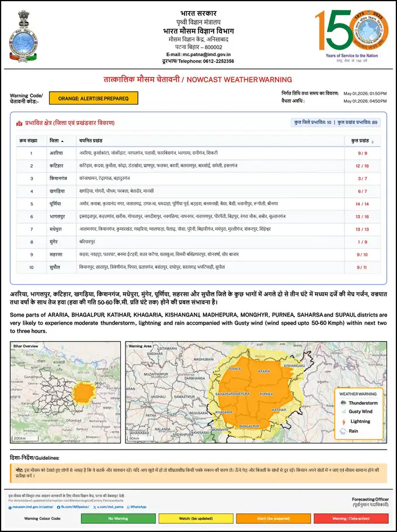Screen dimensions: 397x532
Task: Click the IMD emblem logo at top left
Action: click(x=23, y=36)
